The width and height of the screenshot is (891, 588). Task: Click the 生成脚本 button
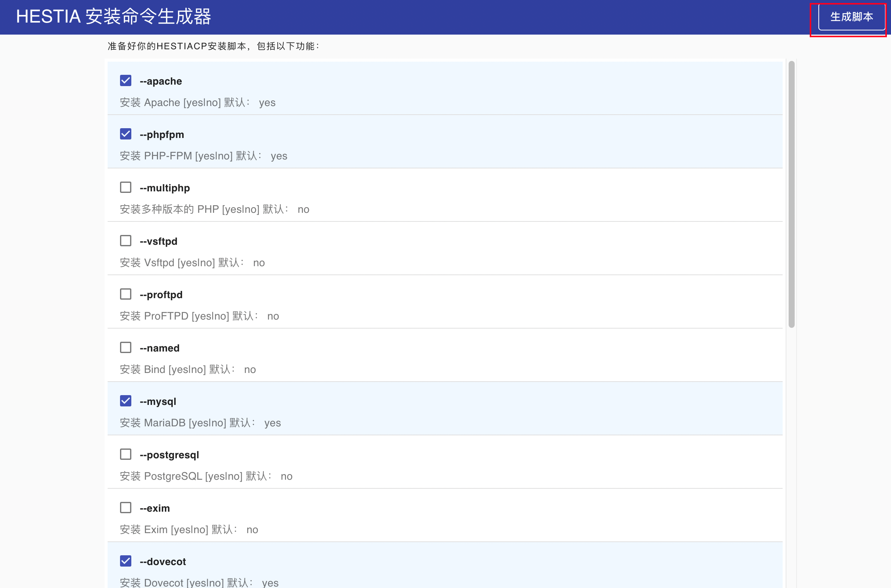(851, 17)
